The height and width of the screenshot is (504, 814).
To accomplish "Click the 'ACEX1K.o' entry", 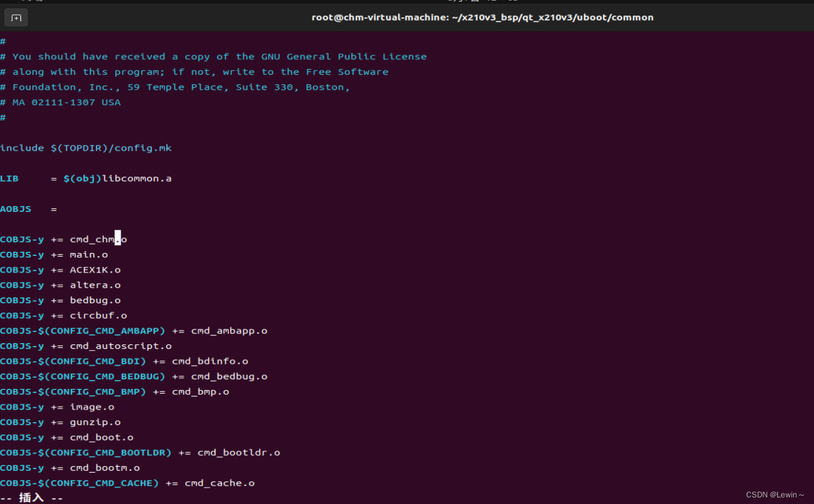I will 95,270.
